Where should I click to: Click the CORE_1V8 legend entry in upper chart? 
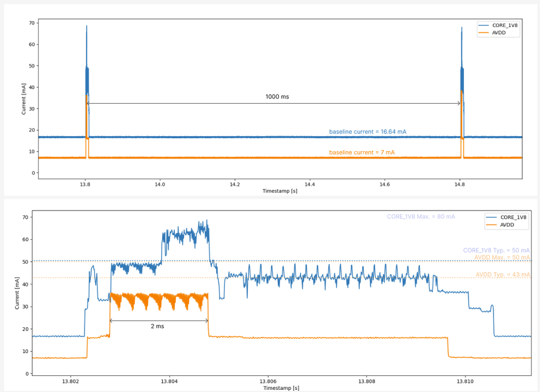(498, 25)
